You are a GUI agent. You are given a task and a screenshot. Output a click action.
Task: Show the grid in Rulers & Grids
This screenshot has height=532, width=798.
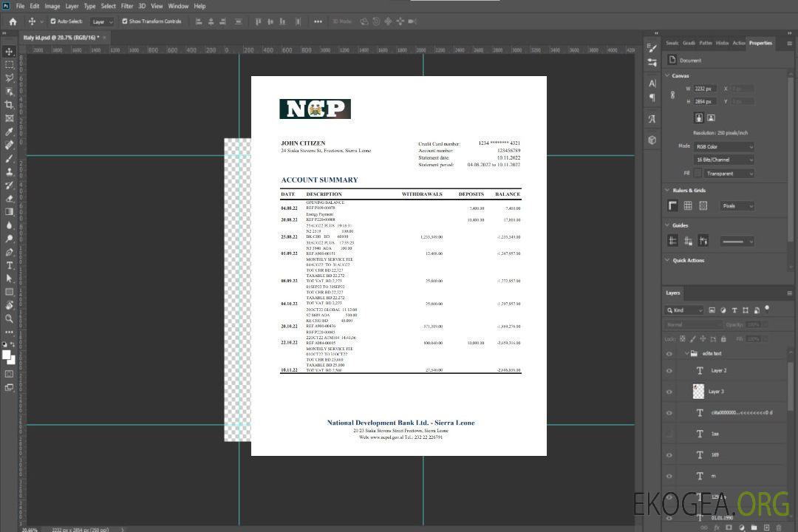coord(688,205)
